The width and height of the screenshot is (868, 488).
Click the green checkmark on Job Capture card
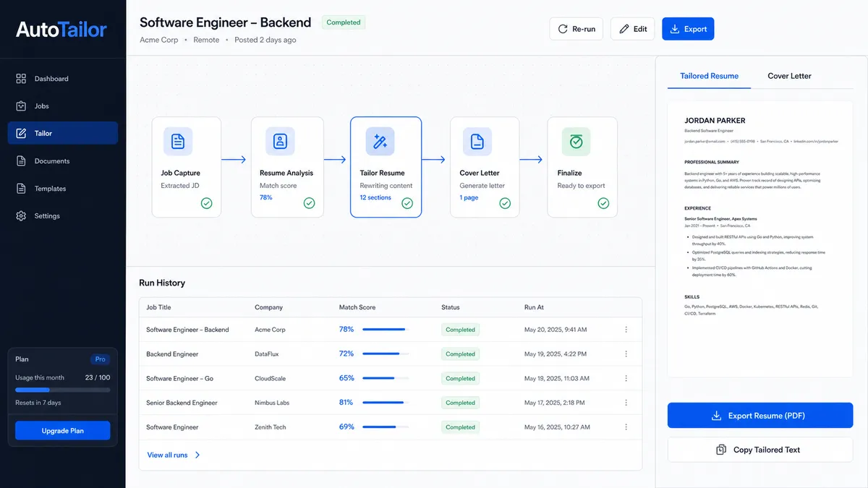[x=207, y=204]
